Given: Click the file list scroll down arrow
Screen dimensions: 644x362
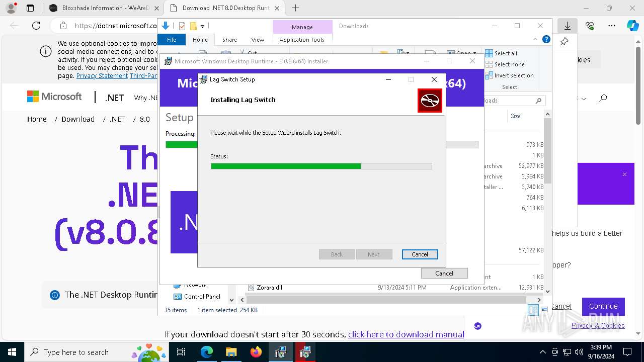Looking at the screenshot, I should 547,291.
